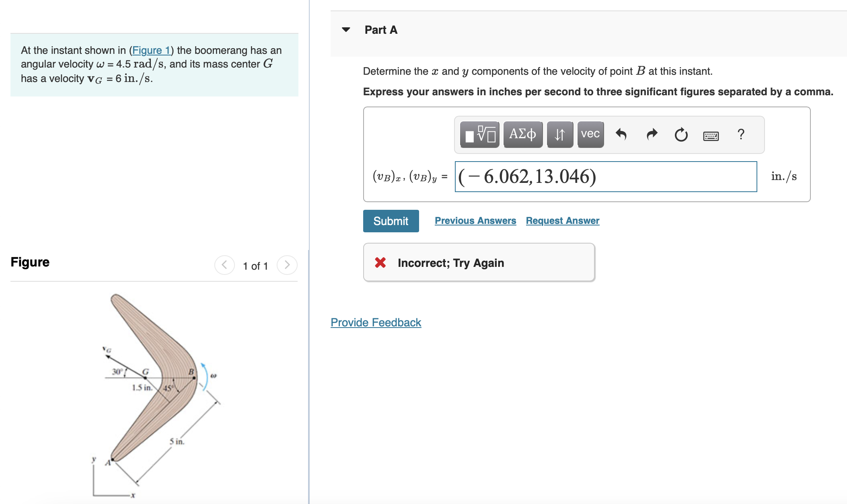Open the keyboard shortcuts icon
847x504 pixels.
[711, 136]
